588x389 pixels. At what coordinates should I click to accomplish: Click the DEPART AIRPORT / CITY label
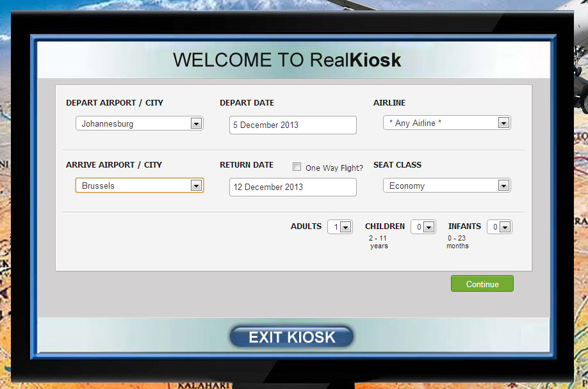click(x=115, y=103)
